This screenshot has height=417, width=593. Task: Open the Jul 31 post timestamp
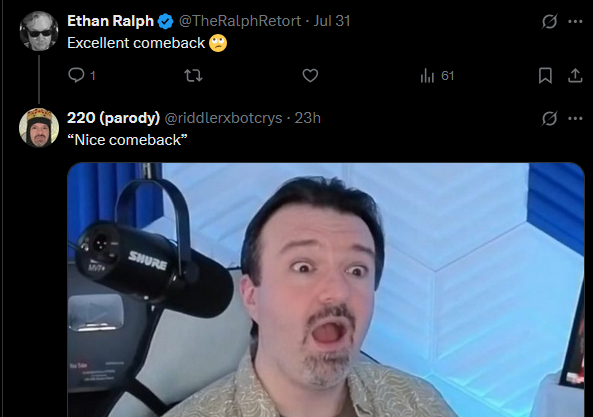click(332, 21)
